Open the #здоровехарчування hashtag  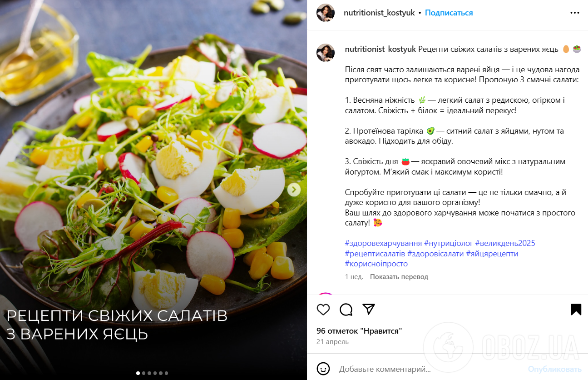click(x=383, y=243)
